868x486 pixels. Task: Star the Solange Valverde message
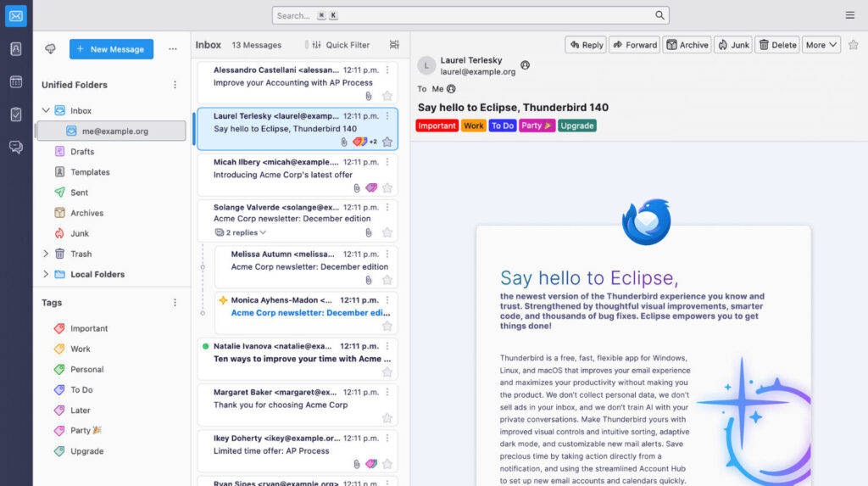point(387,232)
